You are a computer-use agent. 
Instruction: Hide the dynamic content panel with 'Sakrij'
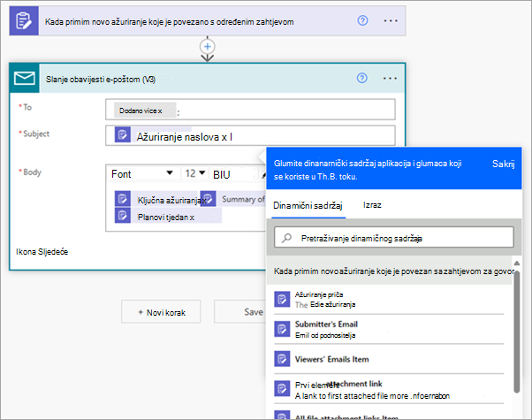coord(503,164)
